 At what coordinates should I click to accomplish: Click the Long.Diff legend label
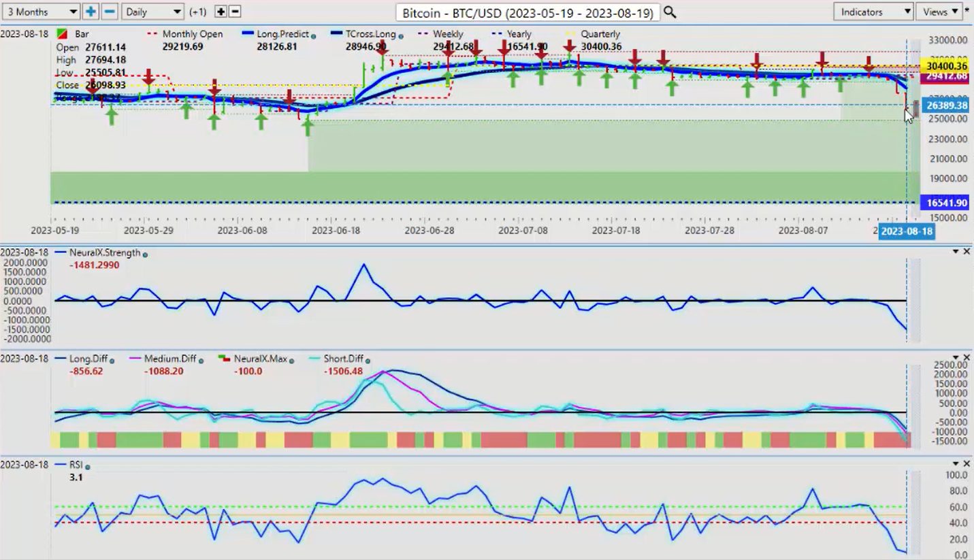point(88,359)
